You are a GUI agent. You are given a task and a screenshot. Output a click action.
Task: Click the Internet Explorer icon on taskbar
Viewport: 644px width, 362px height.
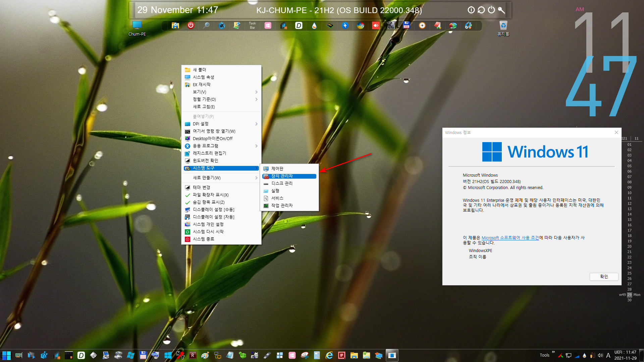click(x=329, y=355)
